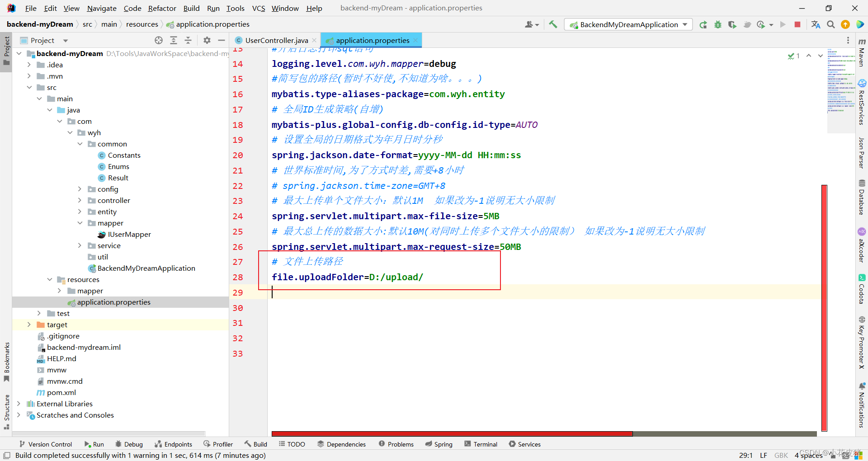Open the Spring tool window
This screenshot has height=461, width=868.
click(x=439, y=444)
